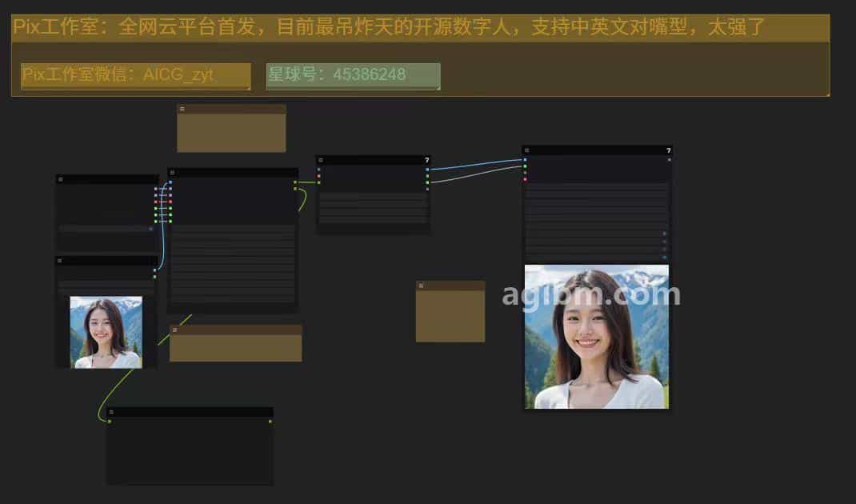Click the help icon on large preview node
The image size is (856, 504).
[x=669, y=150]
